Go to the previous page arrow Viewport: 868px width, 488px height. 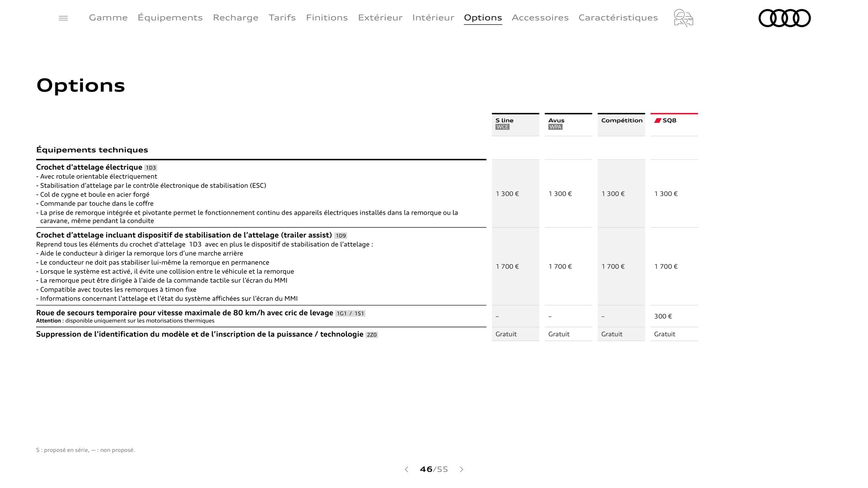click(x=406, y=469)
